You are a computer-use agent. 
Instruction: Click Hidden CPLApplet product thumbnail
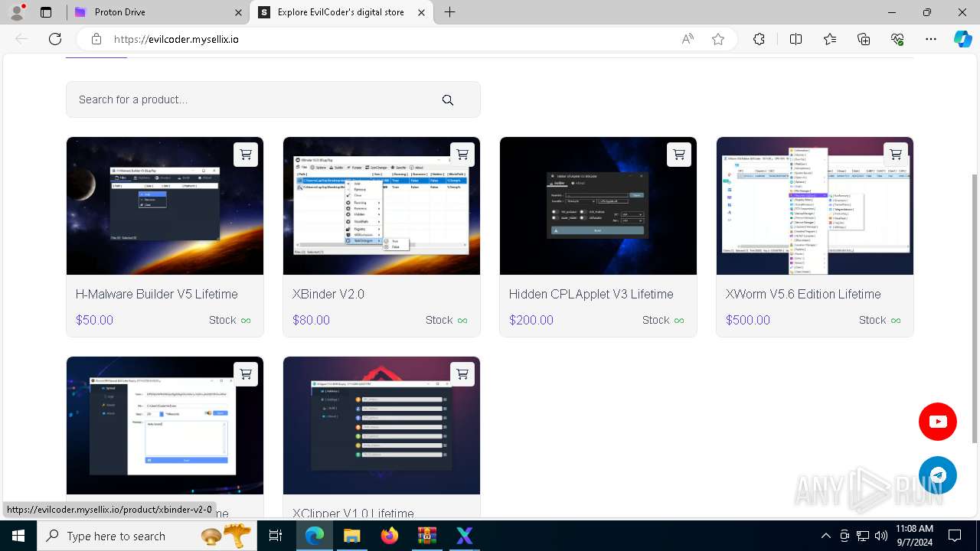[x=598, y=206]
